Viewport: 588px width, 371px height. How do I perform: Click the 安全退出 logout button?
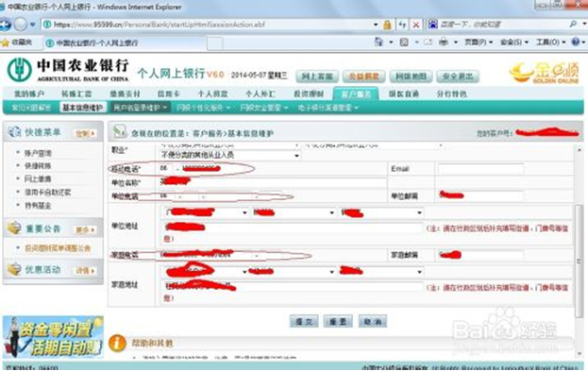(458, 76)
